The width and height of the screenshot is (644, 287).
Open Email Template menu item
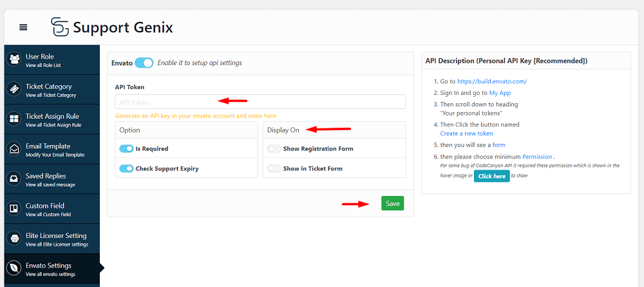coord(52,149)
